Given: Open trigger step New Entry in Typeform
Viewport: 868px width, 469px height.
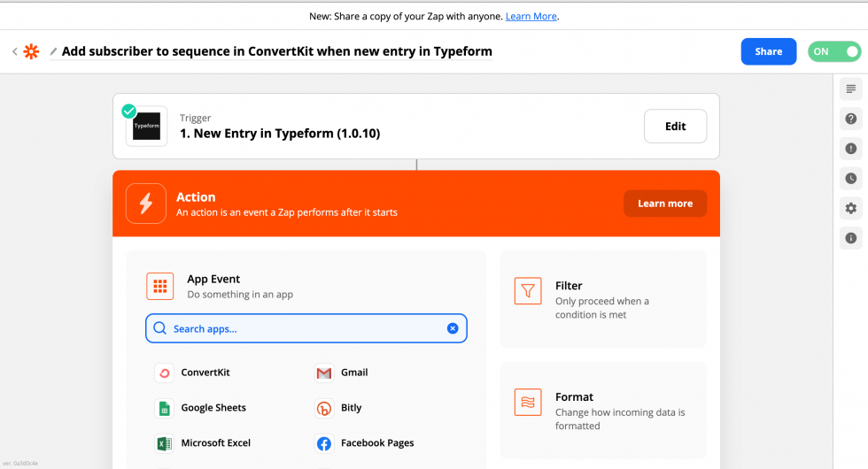Looking at the screenshot, I should pyautogui.click(x=280, y=134).
